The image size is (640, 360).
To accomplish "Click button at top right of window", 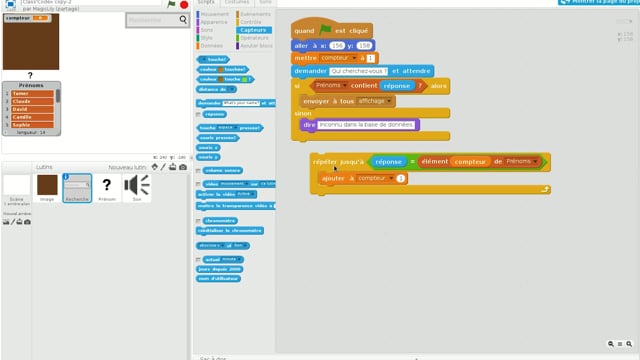I will (599, 2).
